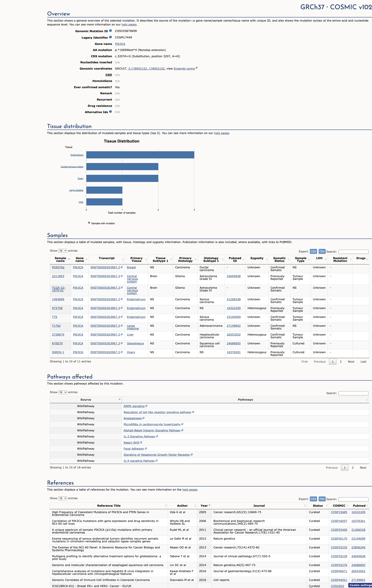The height and width of the screenshot is (588, 372).
Task: Open Pathways table Show entries dropdown
Action: (63, 392)
